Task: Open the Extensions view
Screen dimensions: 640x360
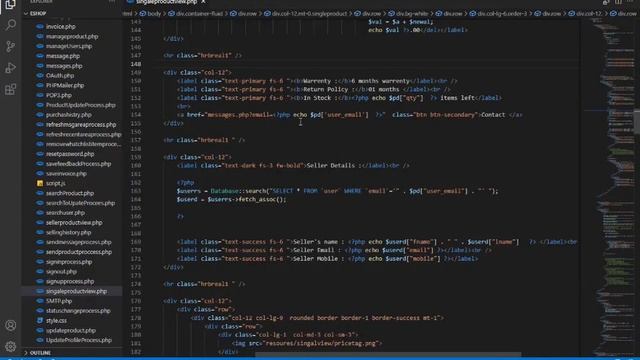Action: tap(11, 89)
